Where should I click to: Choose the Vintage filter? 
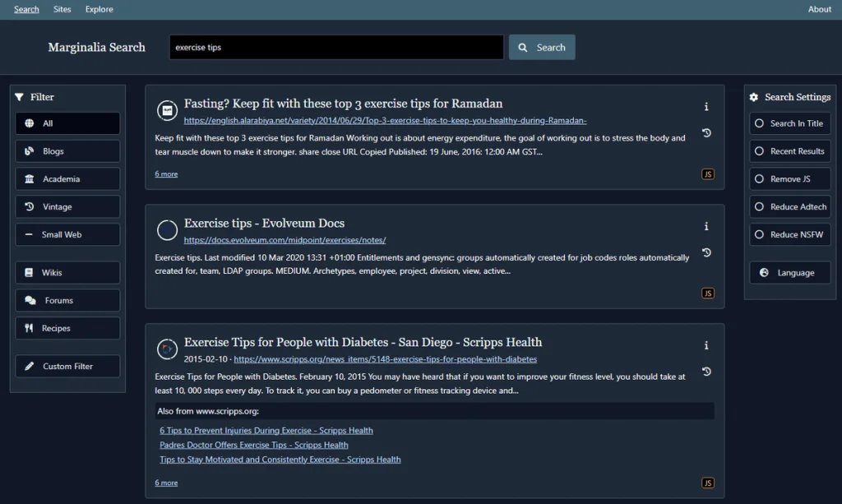tap(67, 206)
